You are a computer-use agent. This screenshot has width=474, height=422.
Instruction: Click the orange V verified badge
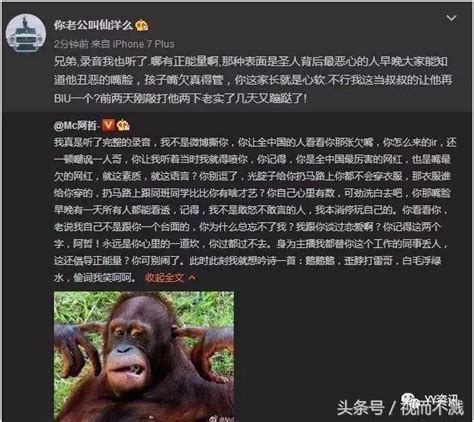pos(108,125)
